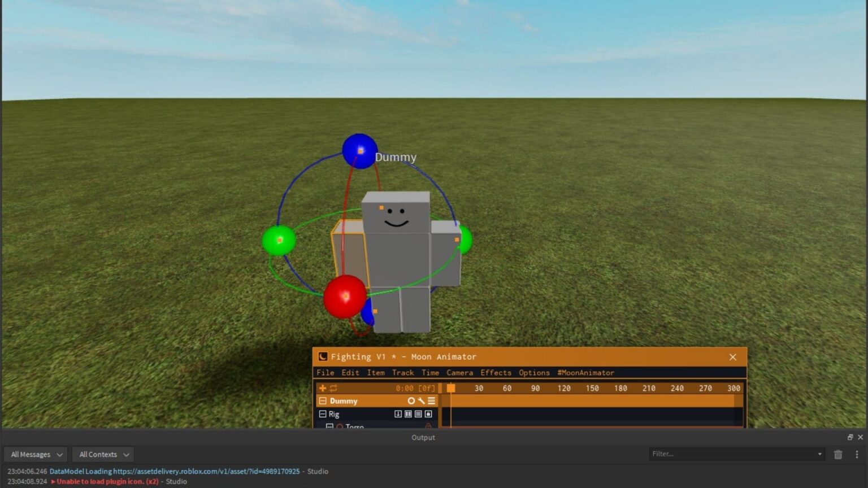Open the All Messages dropdown
The image size is (868, 488).
(35, 454)
